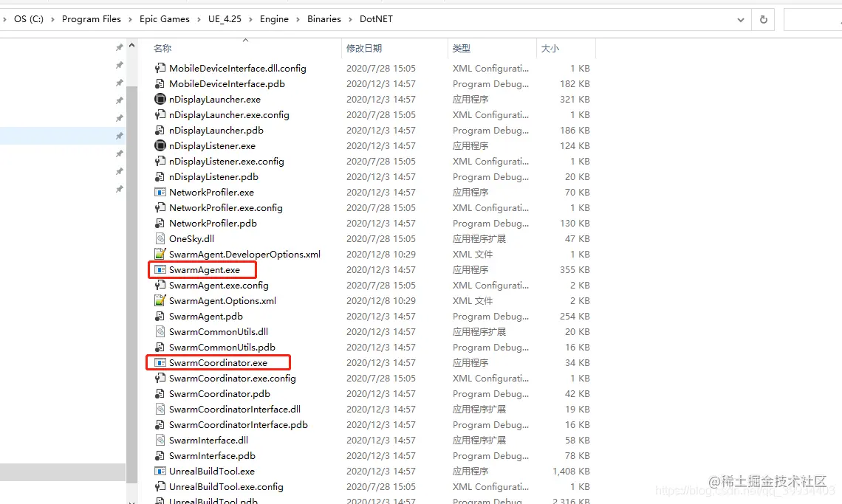Select SwarmInterface.dll file name
Image resolution: width=842 pixels, height=504 pixels.
pyautogui.click(x=208, y=440)
